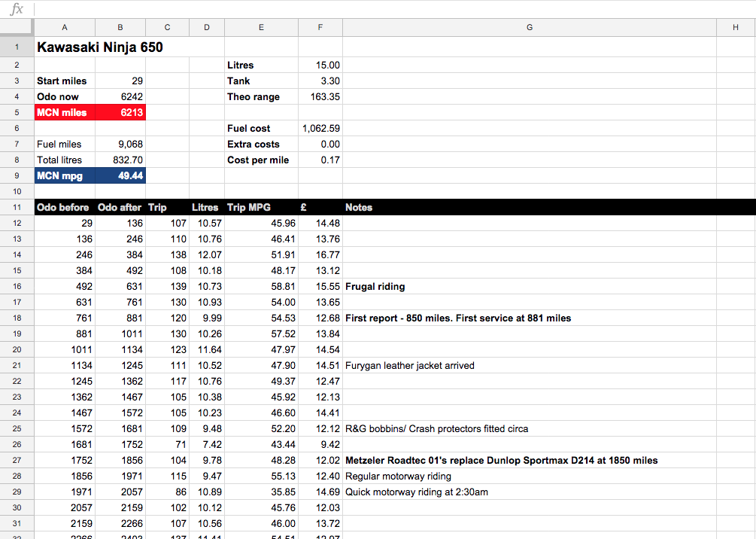Click the litres value 7.42
This screenshot has width=756, height=539.
click(x=207, y=444)
